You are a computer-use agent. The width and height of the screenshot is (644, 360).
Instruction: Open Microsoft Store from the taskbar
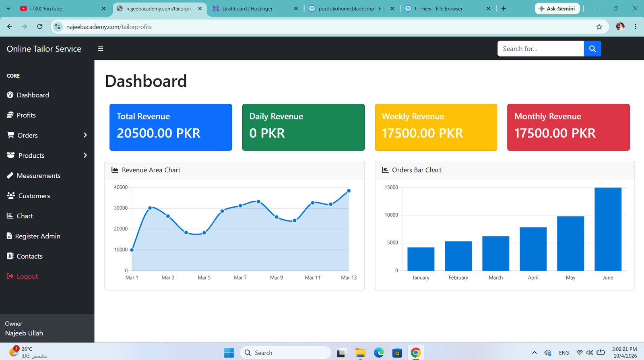coord(397,353)
